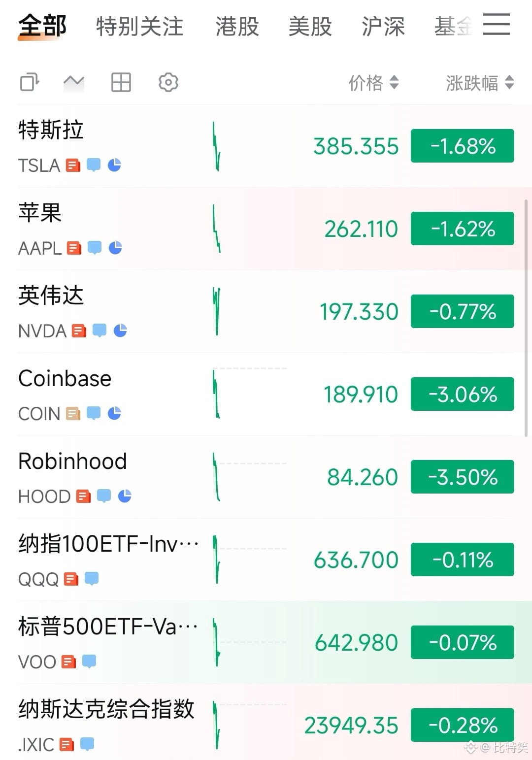
Task: Open the AAPL comment bubble icon
Action: coord(95,248)
